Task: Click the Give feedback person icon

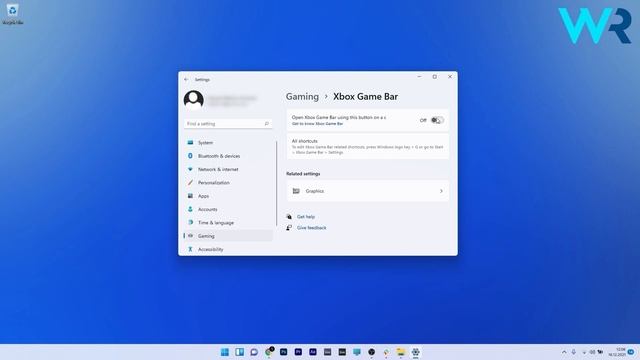Action: pyautogui.click(x=289, y=228)
